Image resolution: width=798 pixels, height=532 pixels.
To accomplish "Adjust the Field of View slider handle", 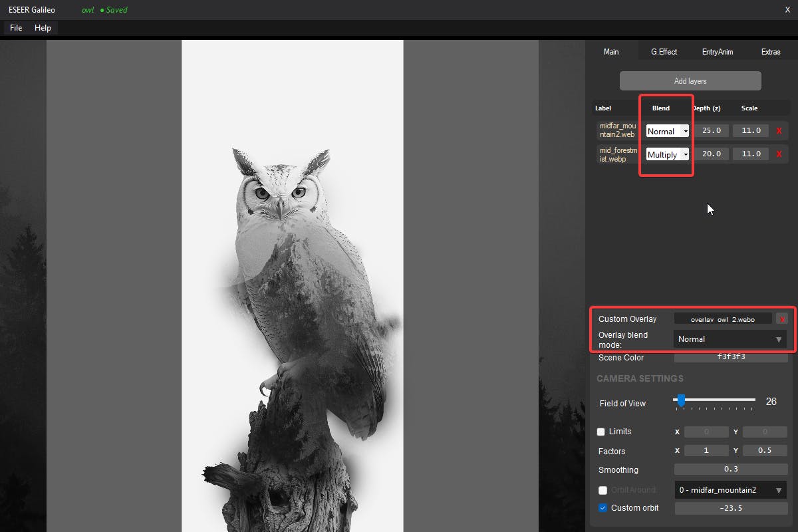I will (681, 400).
